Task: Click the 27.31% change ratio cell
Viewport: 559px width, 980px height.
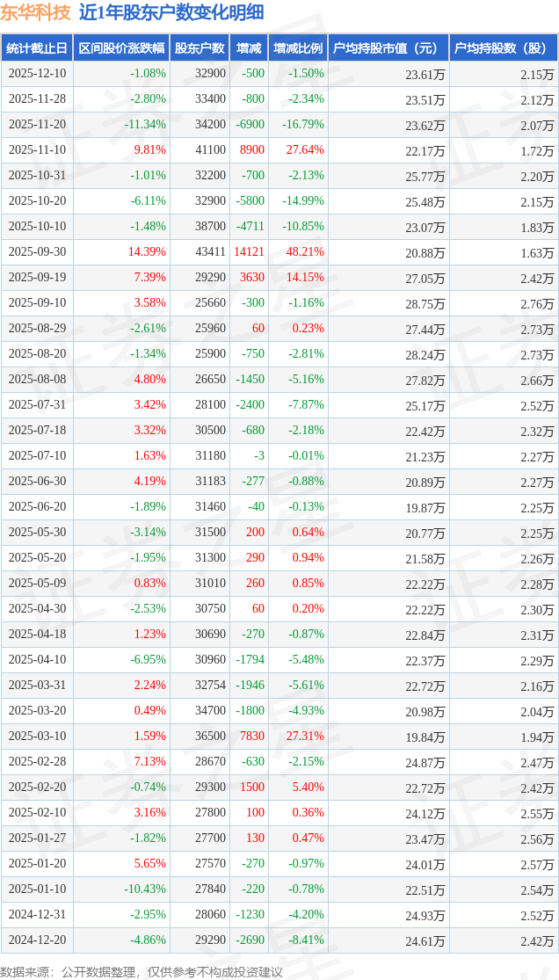Action: [298, 737]
